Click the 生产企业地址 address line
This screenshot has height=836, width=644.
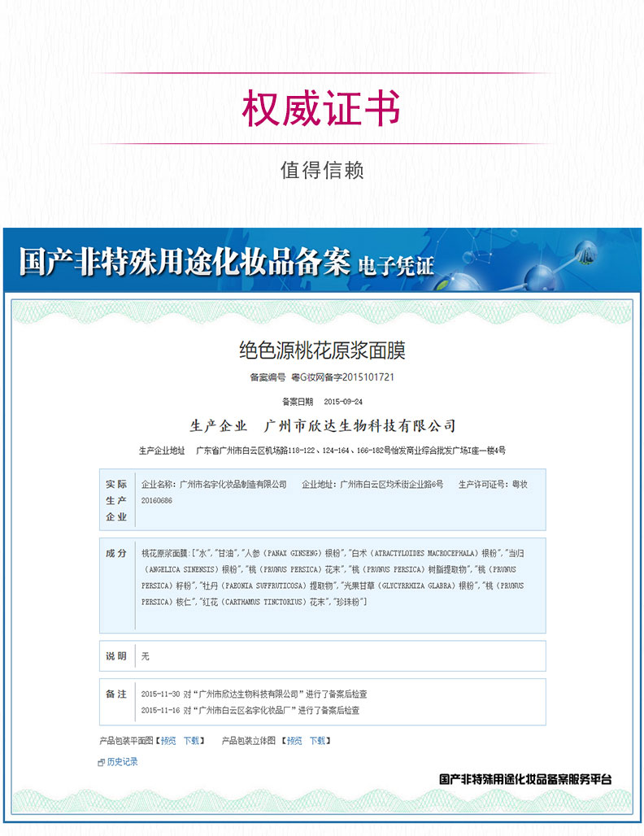[322, 451]
